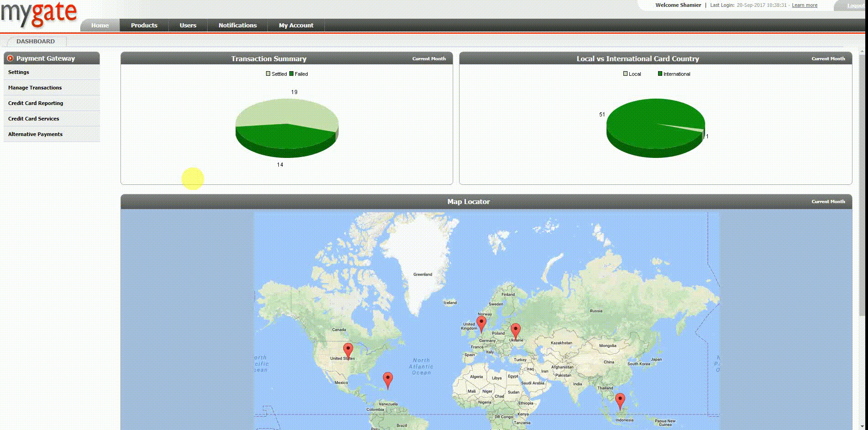Click the mygate logo
This screenshot has height=430, width=868.
click(x=39, y=13)
